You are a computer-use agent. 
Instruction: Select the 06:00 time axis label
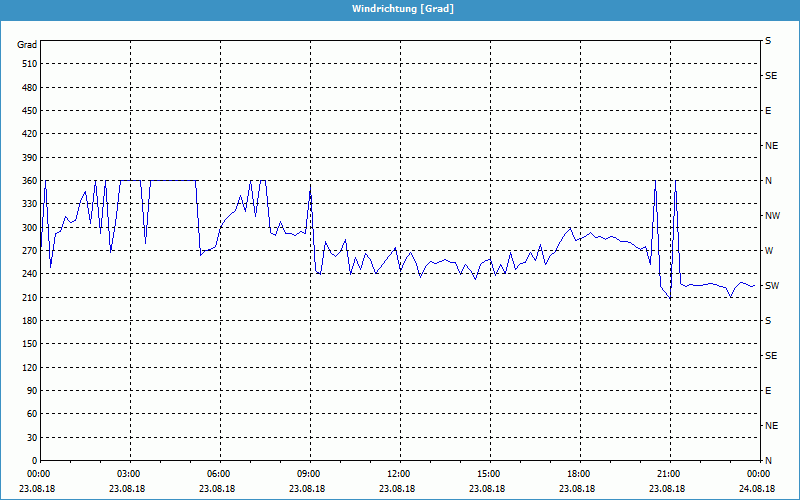219,474
